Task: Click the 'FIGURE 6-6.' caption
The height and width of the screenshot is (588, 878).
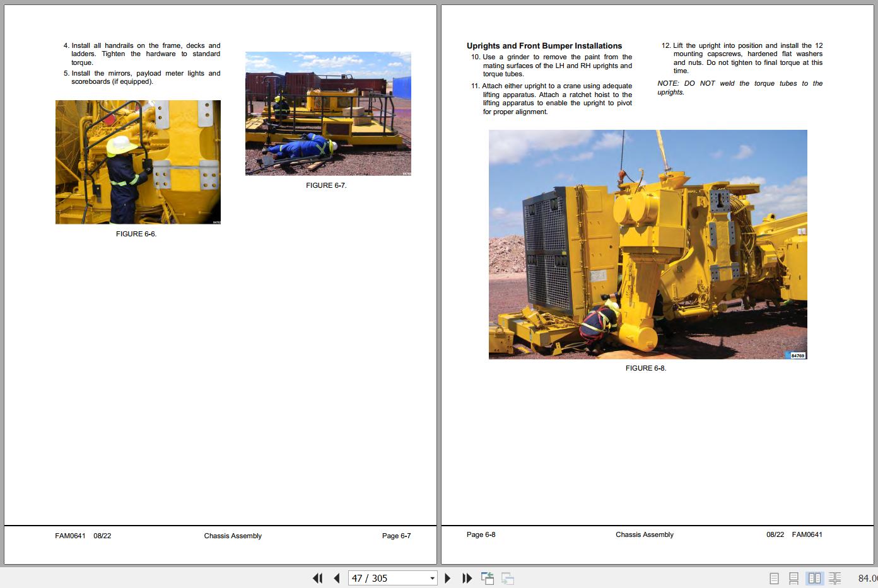Action: [136, 234]
